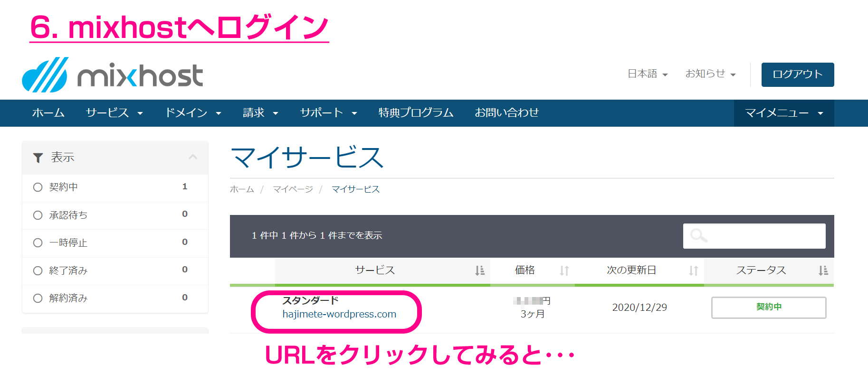The height and width of the screenshot is (382, 868).
Task: Open the 日本語 language dropdown
Action: (x=648, y=74)
